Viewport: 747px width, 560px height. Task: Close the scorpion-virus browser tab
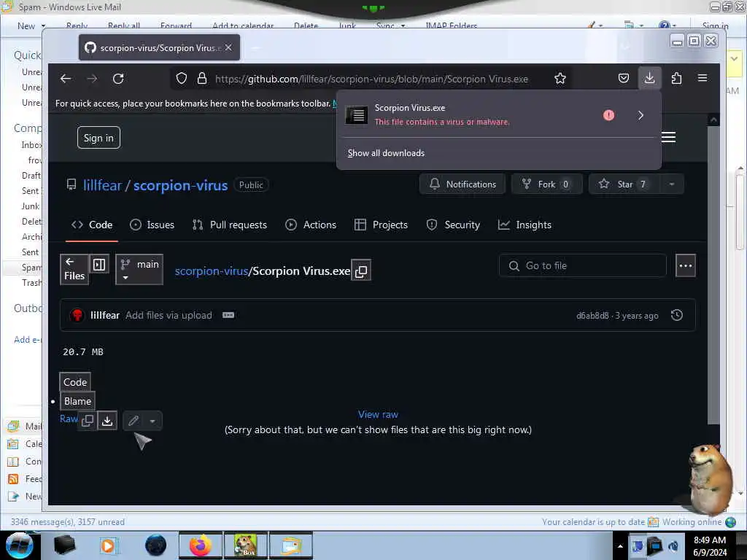coord(228,47)
